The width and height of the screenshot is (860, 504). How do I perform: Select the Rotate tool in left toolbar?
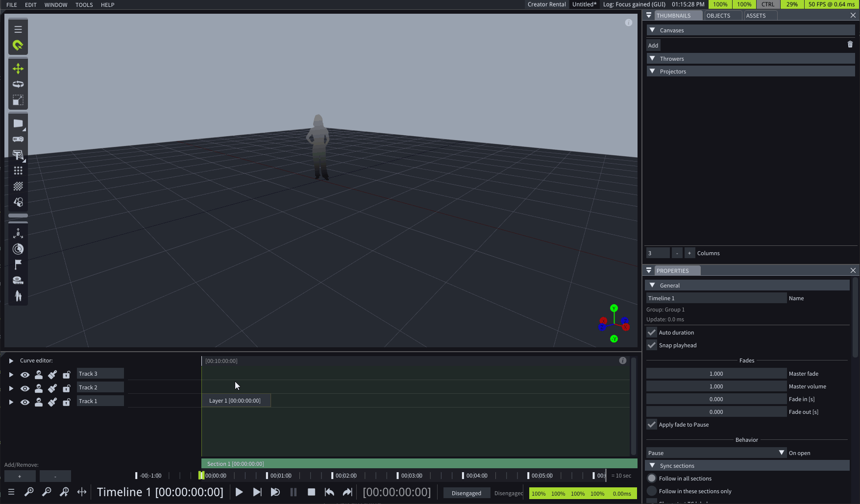pyautogui.click(x=18, y=84)
